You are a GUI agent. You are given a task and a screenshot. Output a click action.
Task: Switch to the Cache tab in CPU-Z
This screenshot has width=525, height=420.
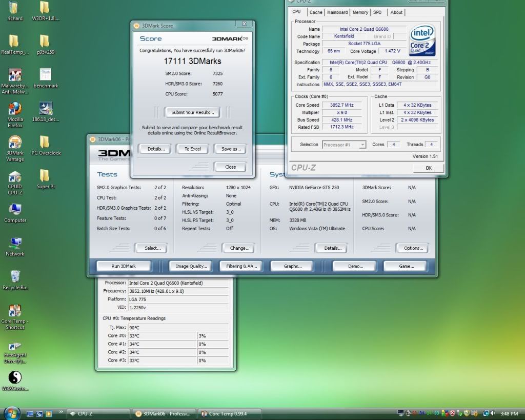pyautogui.click(x=316, y=12)
